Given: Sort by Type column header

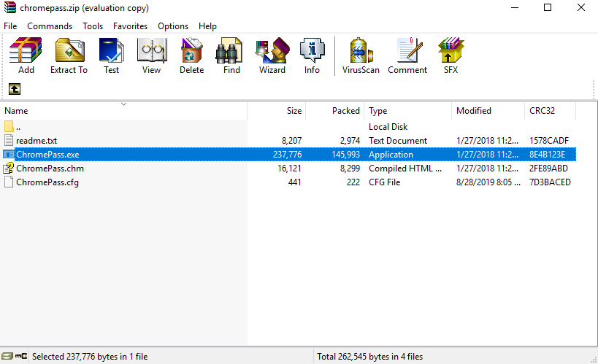Looking at the screenshot, I should pyautogui.click(x=407, y=111).
